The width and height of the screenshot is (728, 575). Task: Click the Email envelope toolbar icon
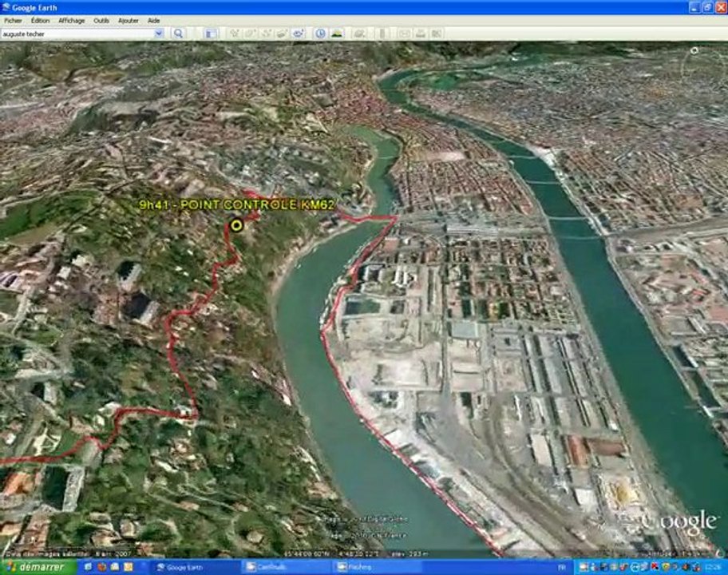405,34
